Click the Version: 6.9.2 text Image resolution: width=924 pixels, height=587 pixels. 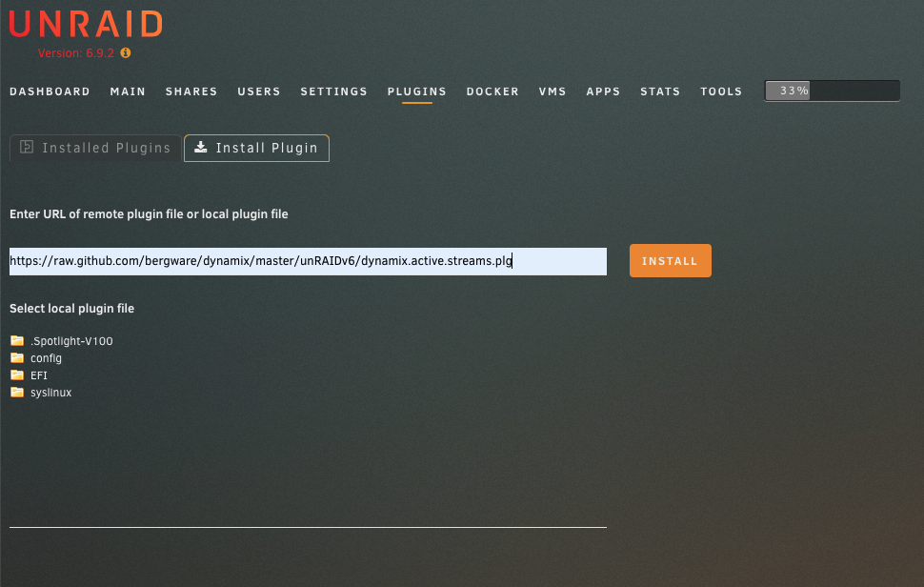click(x=76, y=53)
